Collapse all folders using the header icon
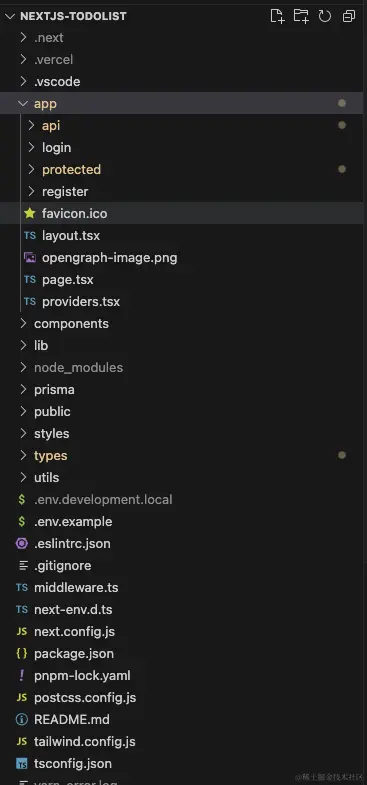 point(349,16)
